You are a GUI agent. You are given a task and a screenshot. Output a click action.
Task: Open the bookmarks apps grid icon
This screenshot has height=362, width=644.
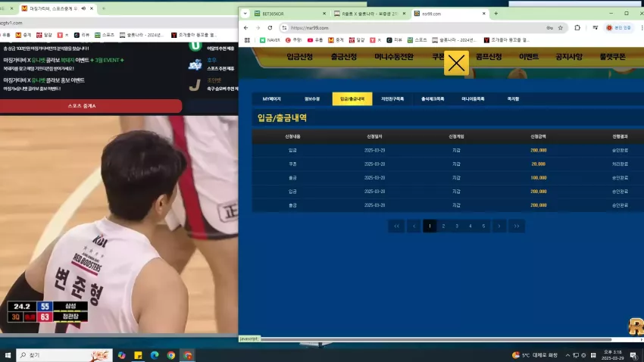pyautogui.click(x=247, y=40)
